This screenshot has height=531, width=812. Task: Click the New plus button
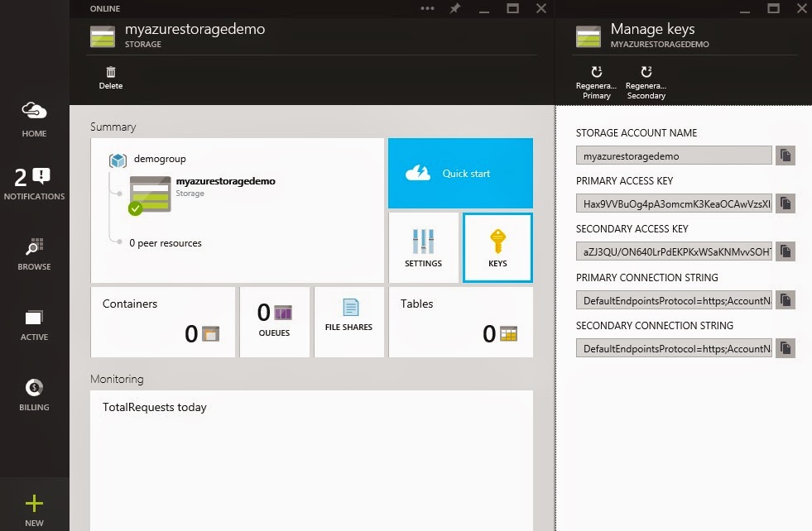pyautogui.click(x=34, y=509)
